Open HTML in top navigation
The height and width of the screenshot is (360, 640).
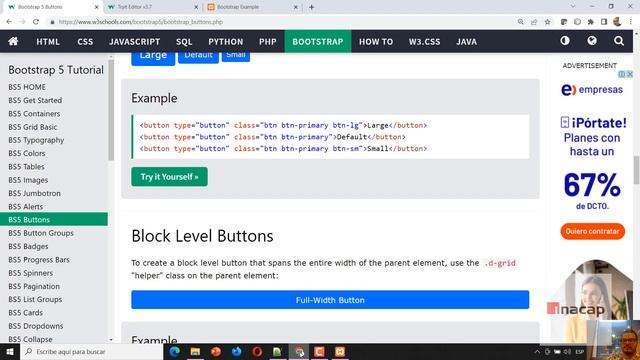pyautogui.click(x=48, y=42)
